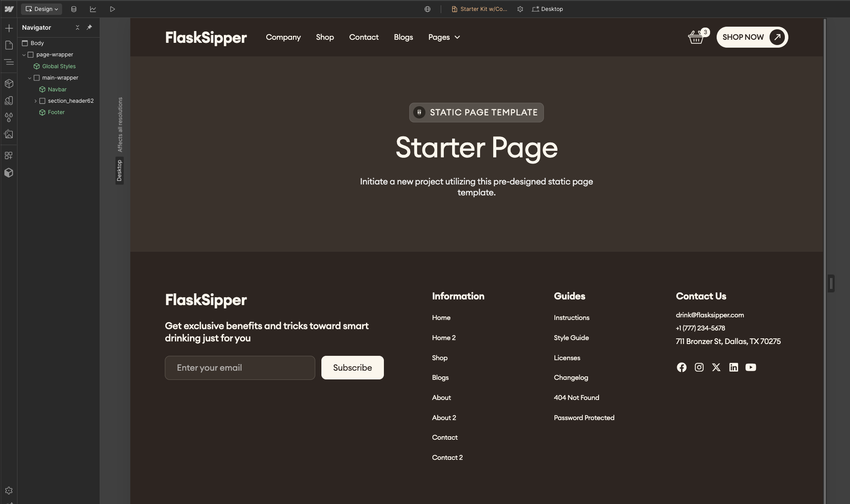Open the Components cube icon in sidebar
850x504 pixels.
point(9,83)
